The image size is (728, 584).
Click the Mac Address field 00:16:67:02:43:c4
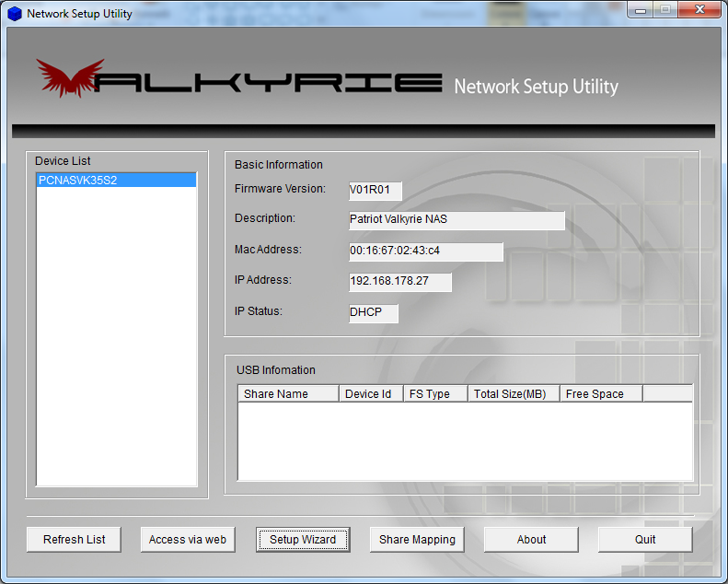pyautogui.click(x=426, y=251)
